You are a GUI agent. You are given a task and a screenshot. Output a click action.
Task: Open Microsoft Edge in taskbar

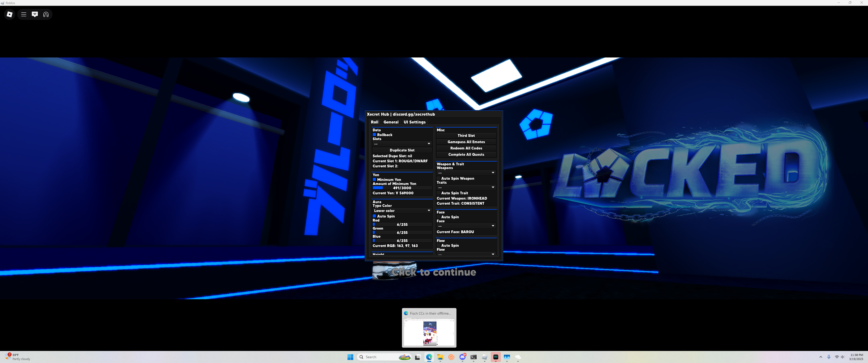pos(429,357)
